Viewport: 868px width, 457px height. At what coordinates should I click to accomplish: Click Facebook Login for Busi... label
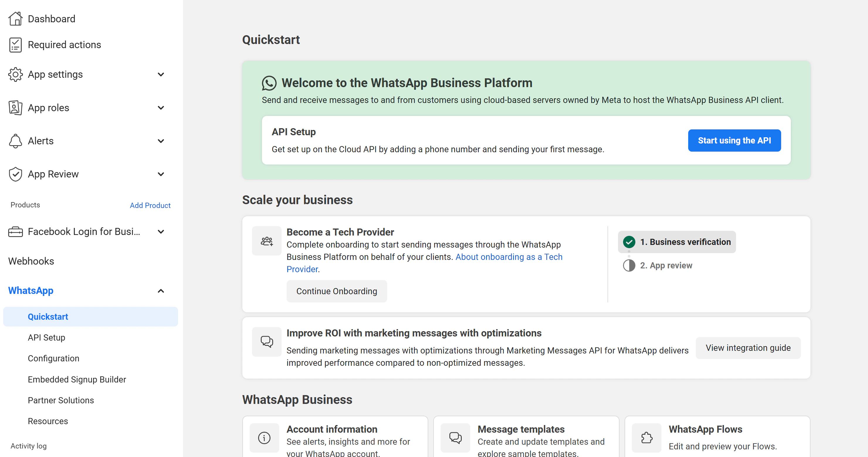pyautogui.click(x=84, y=232)
